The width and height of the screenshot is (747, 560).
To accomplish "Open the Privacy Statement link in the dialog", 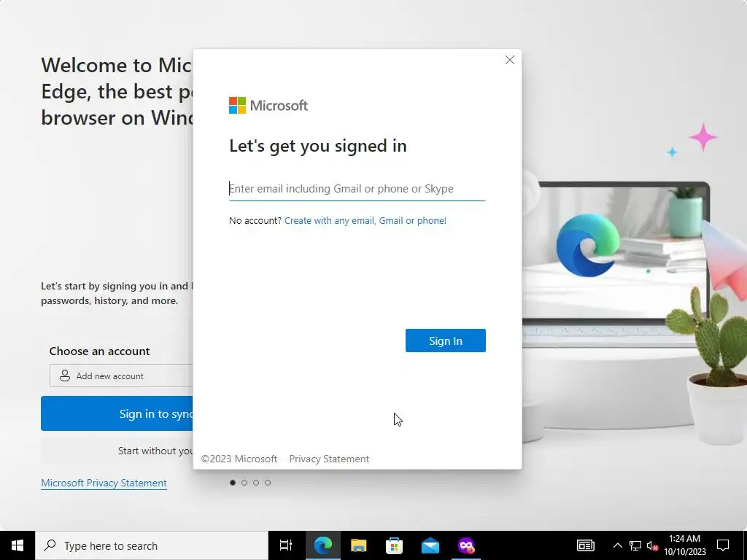I will click(x=329, y=459).
